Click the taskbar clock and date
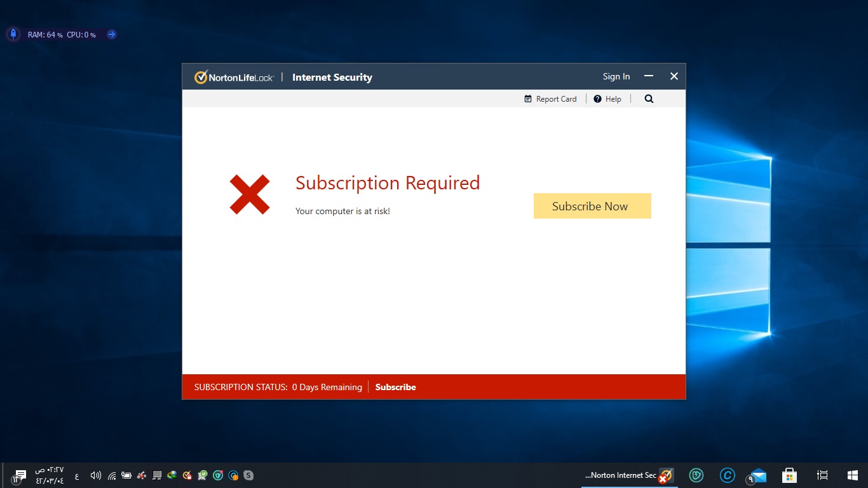 (50, 475)
